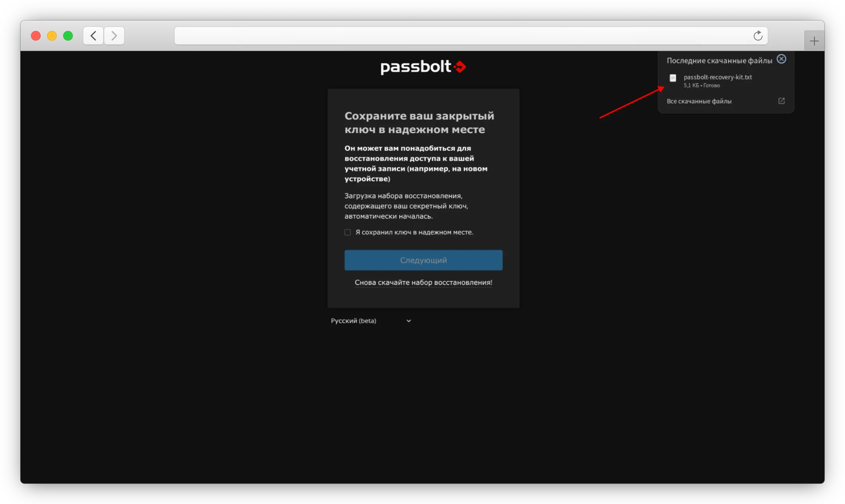This screenshot has width=845, height=504.
Task: Click the browser address bar
Action: coord(463,36)
